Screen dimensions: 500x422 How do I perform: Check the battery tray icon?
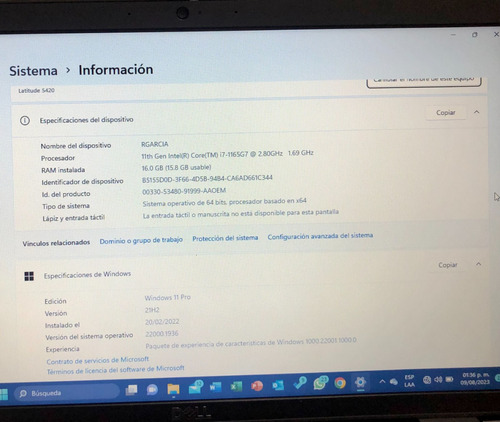coord(449,379)
